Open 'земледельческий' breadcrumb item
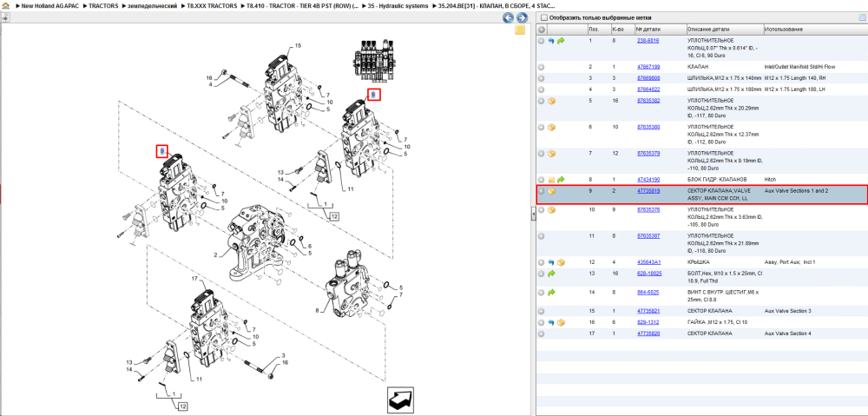The image size is (868, 416). [x=154, y=5]
